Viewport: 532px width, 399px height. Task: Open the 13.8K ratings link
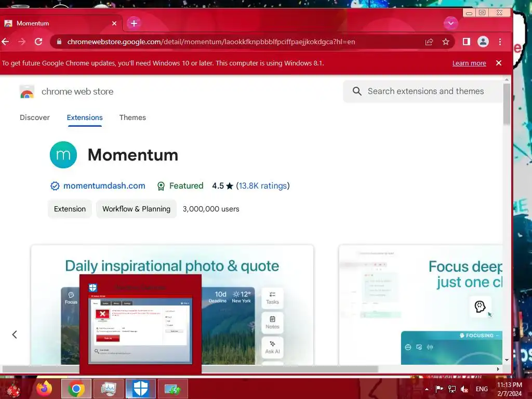click(x=262, y=185)
